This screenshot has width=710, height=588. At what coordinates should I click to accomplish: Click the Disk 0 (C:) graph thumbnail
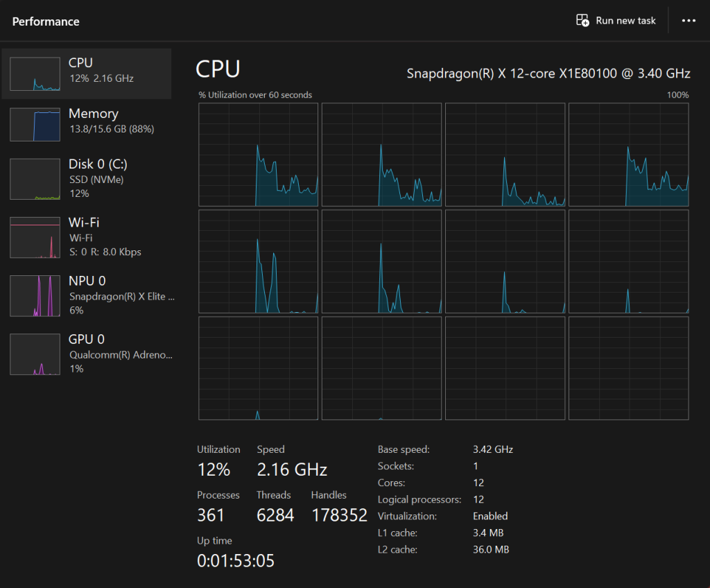click(x=35, y=179)
